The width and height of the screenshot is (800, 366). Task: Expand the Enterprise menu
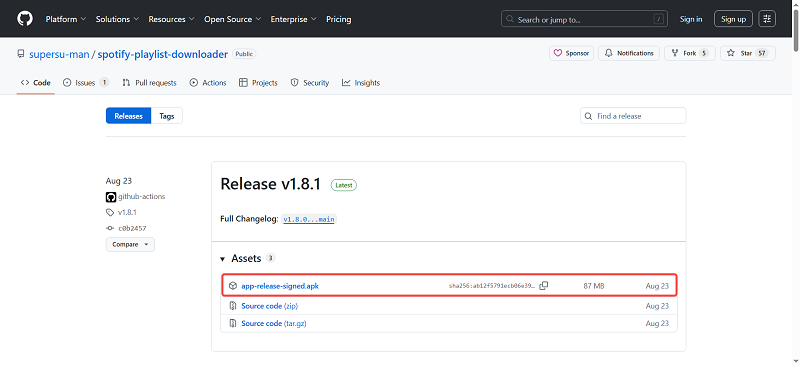[293, 19]
